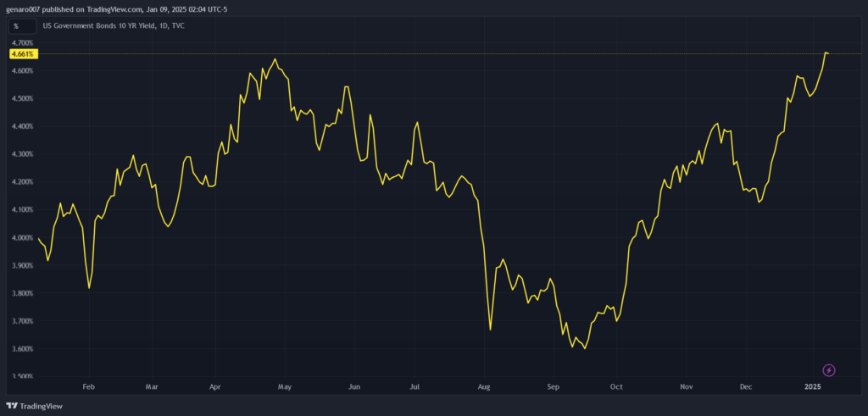
Task: Click the 4.700% label on the yield axis
Action: pos(22,42)
